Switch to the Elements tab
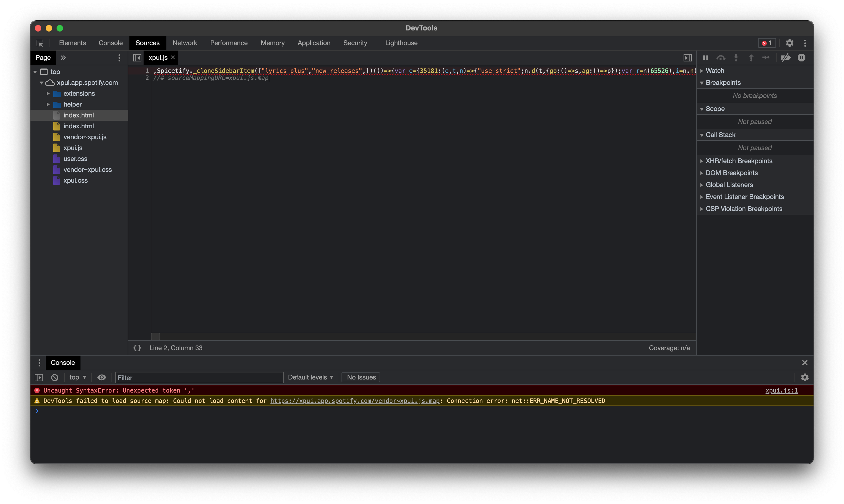The height and width of the screenshot is (504, 844). pyautogui.click(x=72, y=43)
